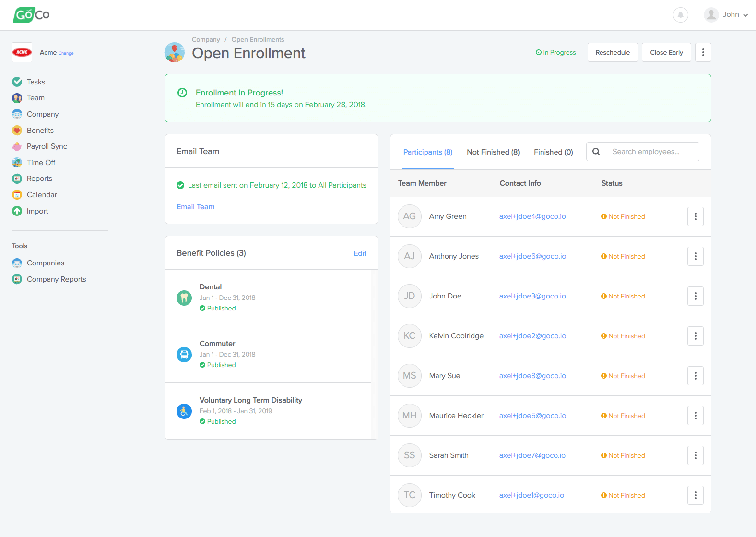Click the search magnifier icon
756x537 pixels.
click(596, 152)
